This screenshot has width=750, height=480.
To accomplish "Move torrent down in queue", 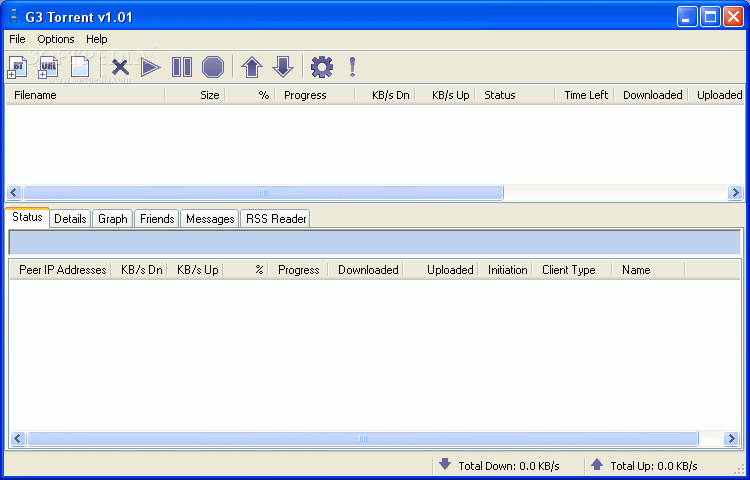I will pos(283,67).
